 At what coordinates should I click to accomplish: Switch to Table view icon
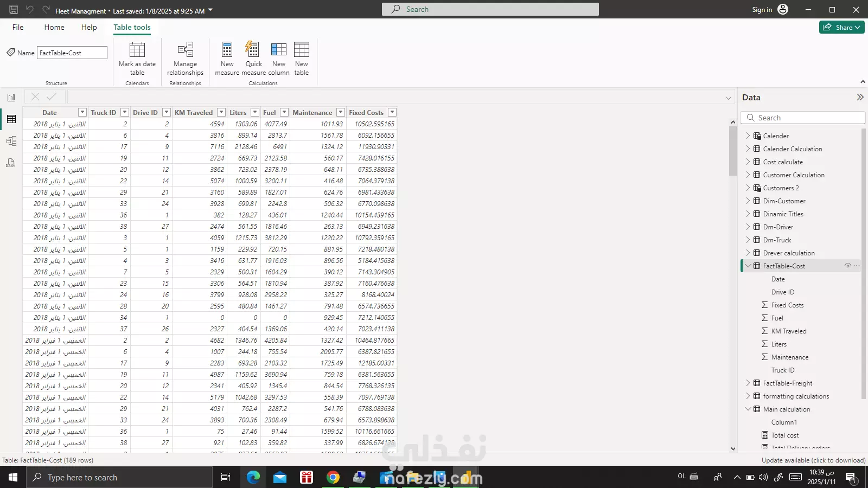click(11, 119)
